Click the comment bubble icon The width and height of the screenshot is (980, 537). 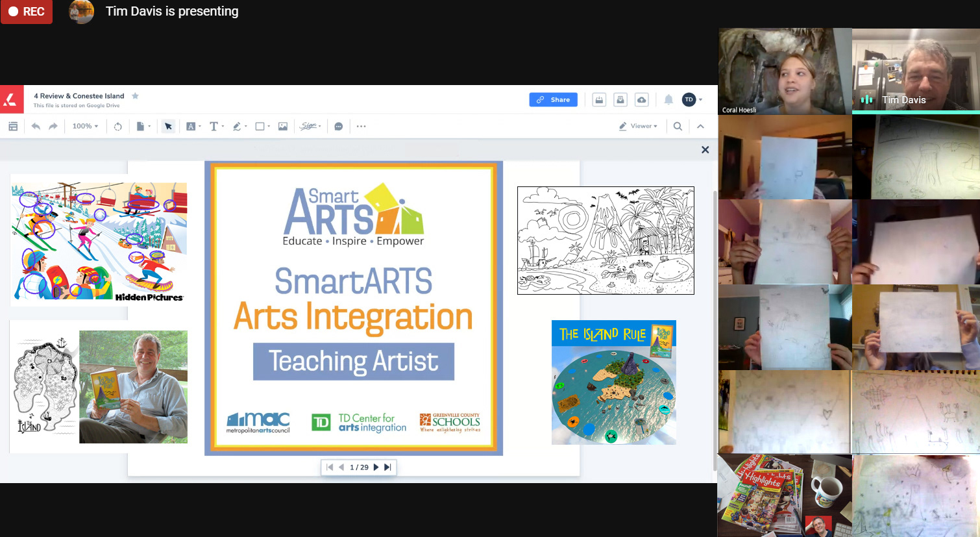[338, 126]
